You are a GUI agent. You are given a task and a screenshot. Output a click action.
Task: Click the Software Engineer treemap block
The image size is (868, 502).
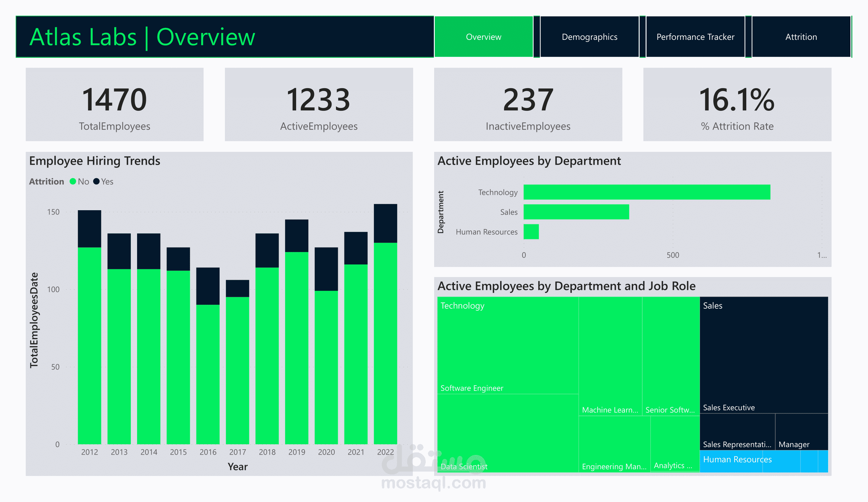(508, 344)
